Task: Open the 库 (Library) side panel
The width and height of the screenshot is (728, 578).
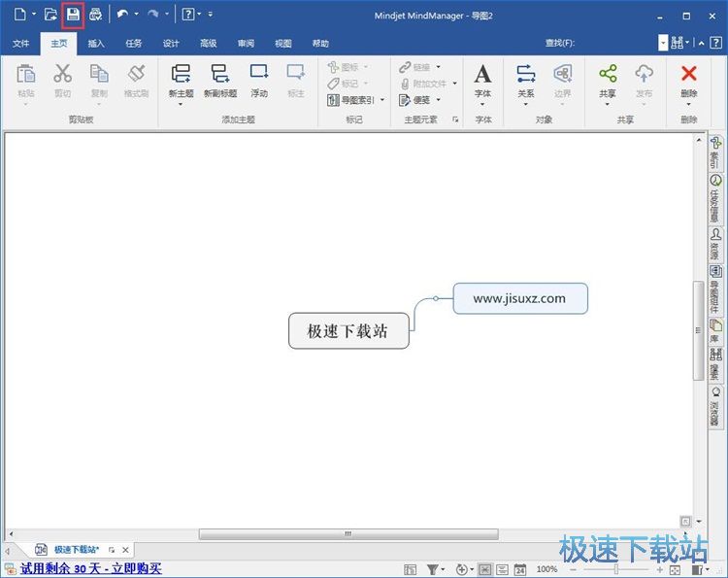Action: point(716,331)
